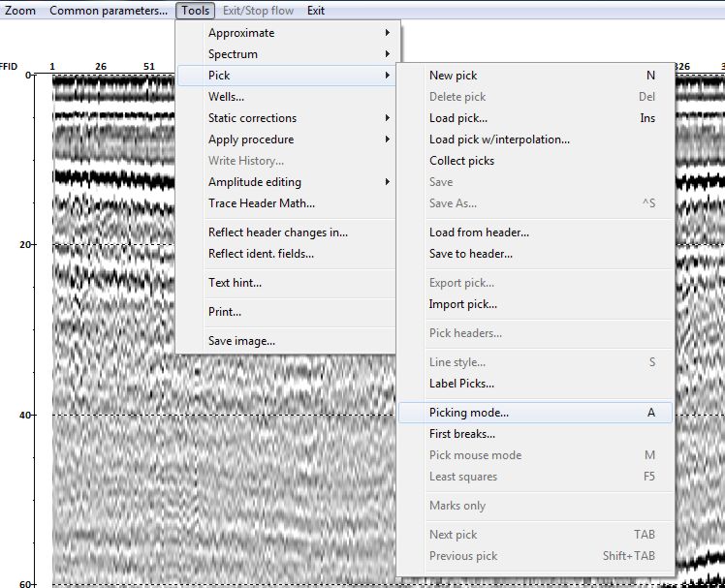Choose Collect picks
The width and height of the screenshot is (725, 588).
coord(535,161)
